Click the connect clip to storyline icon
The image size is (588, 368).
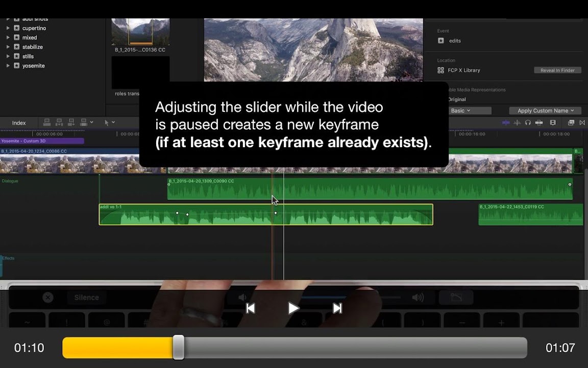point(47,123)
